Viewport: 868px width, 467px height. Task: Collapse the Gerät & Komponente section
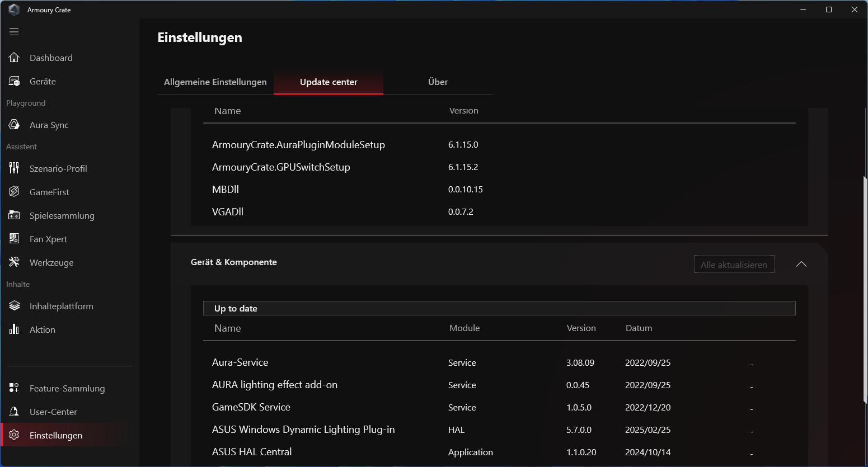pyautogui.click(x=801, y=264)
